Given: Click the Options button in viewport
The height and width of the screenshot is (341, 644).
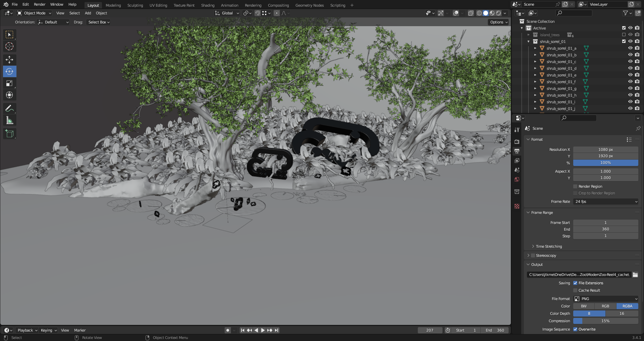Looking at the screenshot, I should click(498, 22).
